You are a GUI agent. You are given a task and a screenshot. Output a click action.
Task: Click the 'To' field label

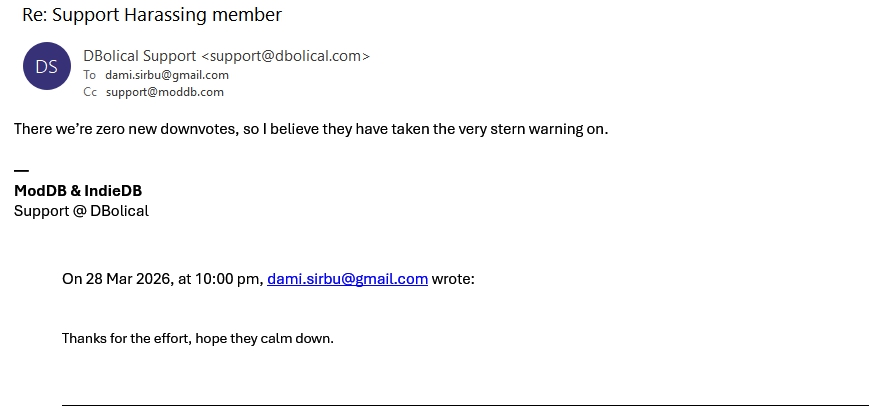point(89,75)
